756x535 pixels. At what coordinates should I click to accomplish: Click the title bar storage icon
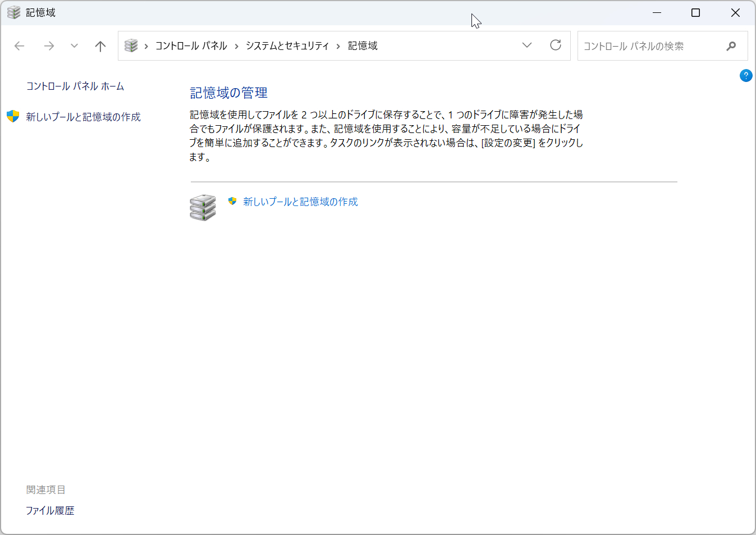pos(14,12)
